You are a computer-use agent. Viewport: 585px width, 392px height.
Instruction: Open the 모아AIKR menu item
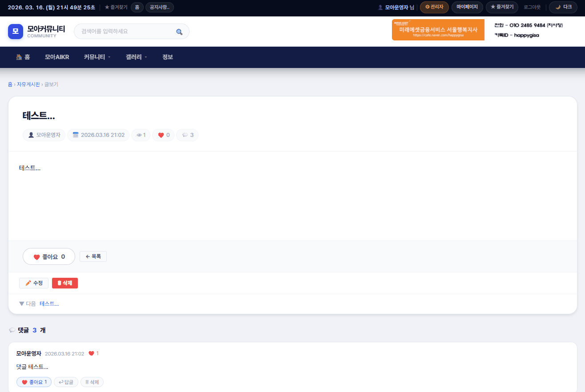[x=57, y=57]
